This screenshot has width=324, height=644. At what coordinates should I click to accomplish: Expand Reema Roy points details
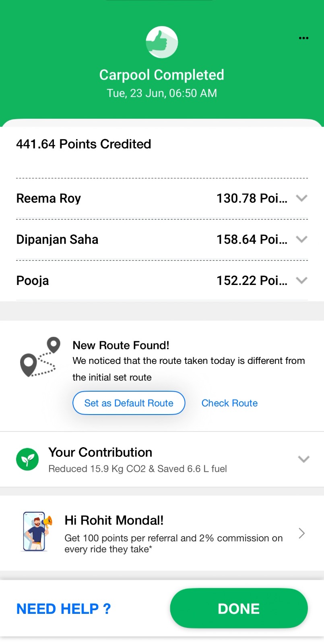(301, 198)
